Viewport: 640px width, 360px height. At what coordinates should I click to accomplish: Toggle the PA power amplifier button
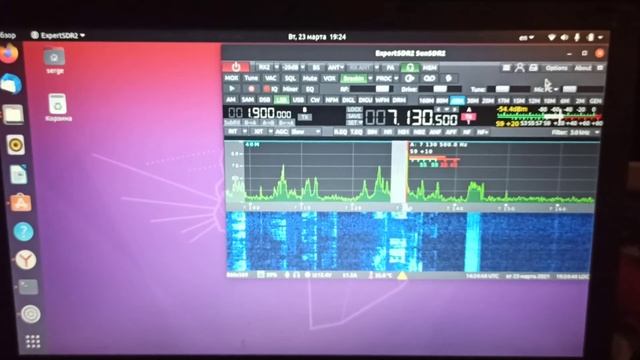[x=390, y=67]
